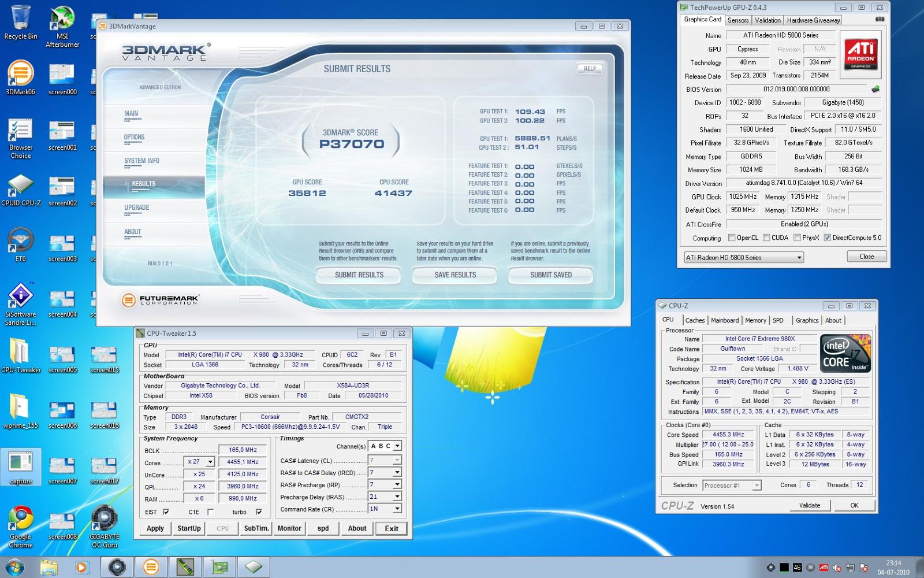Toggle the PhysX checkbox in GPU-Z

click(x=797, y=238)
